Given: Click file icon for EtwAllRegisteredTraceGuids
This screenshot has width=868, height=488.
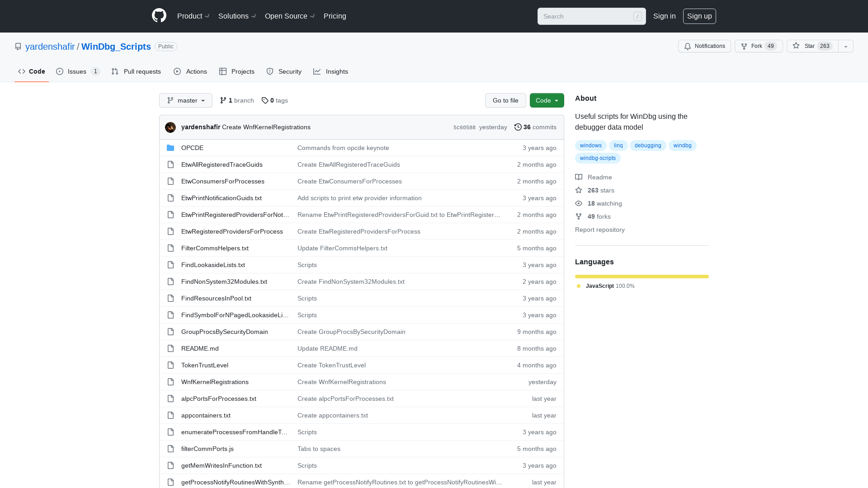Looking at the screenshot, I should pos(170,164).
